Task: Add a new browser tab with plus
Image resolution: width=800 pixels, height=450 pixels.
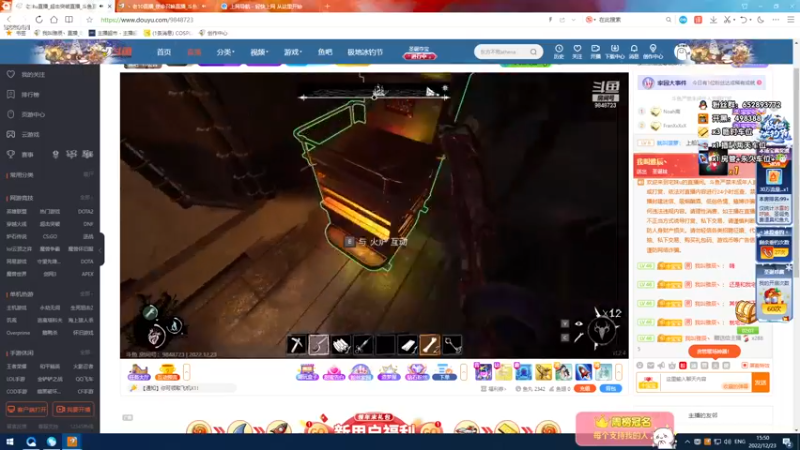Action: [327, 6]
